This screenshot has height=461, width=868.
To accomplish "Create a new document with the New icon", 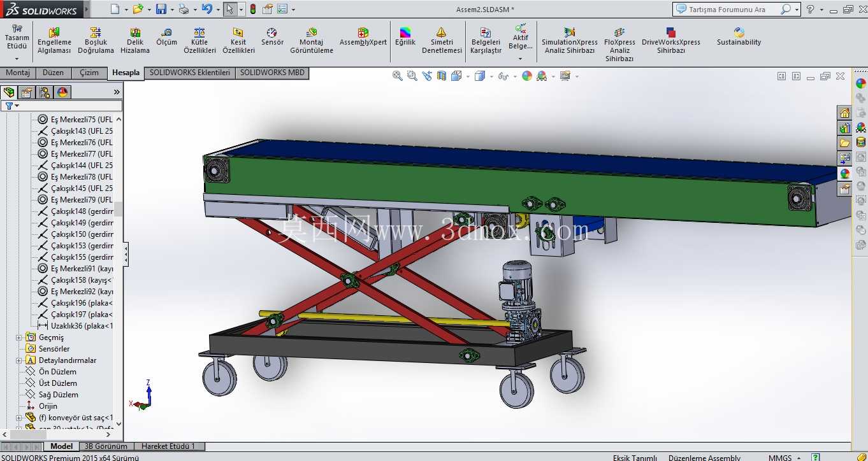I will click(x=115, y=9).
